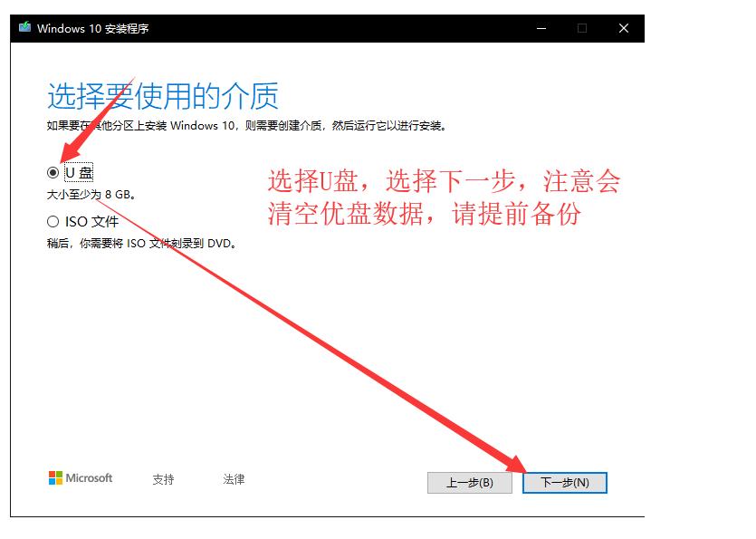Open the 支持 link

tap(164, 479)
